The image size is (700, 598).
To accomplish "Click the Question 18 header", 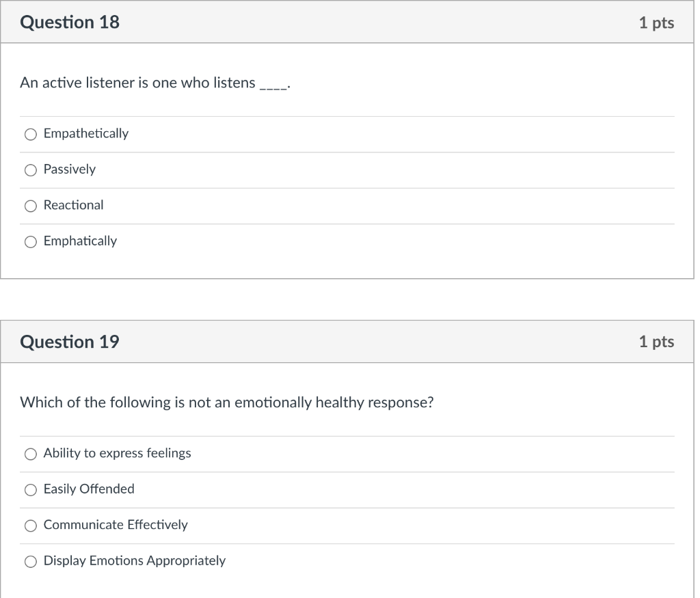I will (x=69, y=22).
